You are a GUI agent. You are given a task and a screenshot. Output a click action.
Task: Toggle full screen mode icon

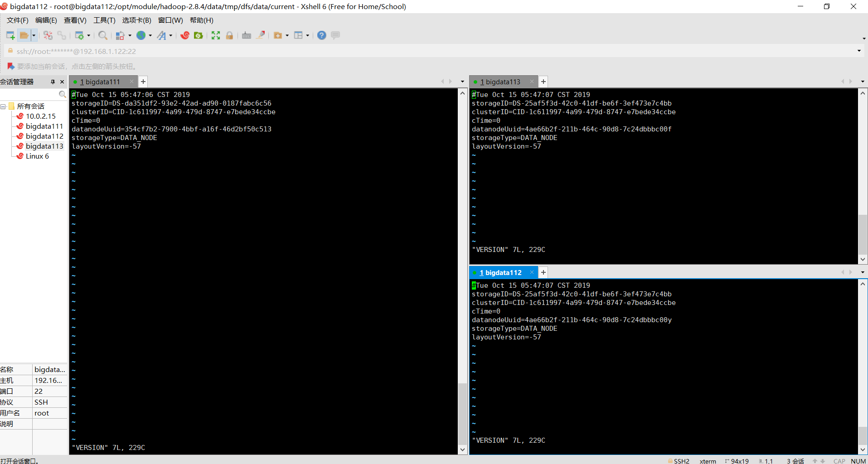pos(216,35)
